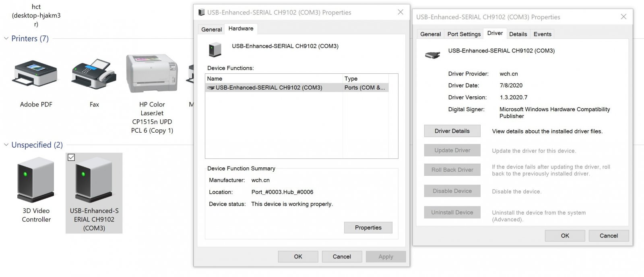Screen dimensions: 644x277
Task: Click the 'Unspecified (2)' group heading text
Action: [37, 145]
